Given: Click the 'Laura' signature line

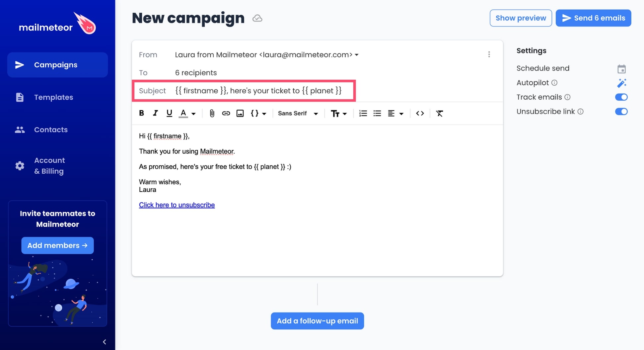Looking at the screenshot, I should coord(147,190).
